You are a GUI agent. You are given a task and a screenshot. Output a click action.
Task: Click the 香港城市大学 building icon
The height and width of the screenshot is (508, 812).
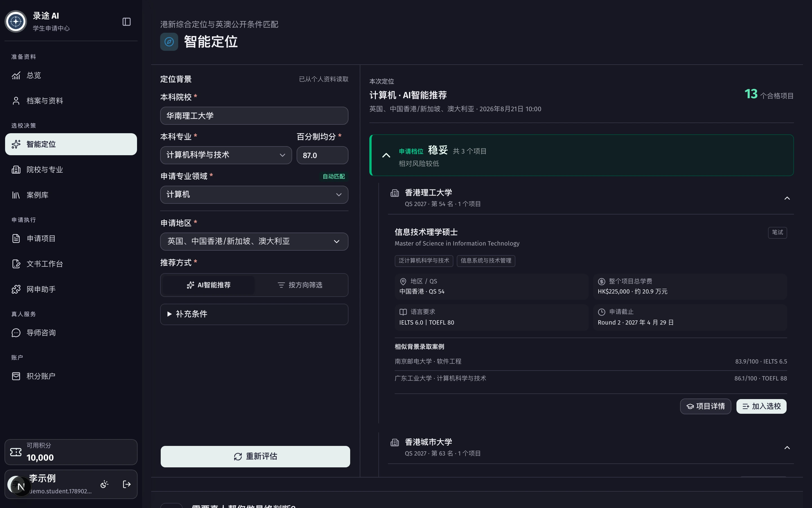tap(395, 443)
